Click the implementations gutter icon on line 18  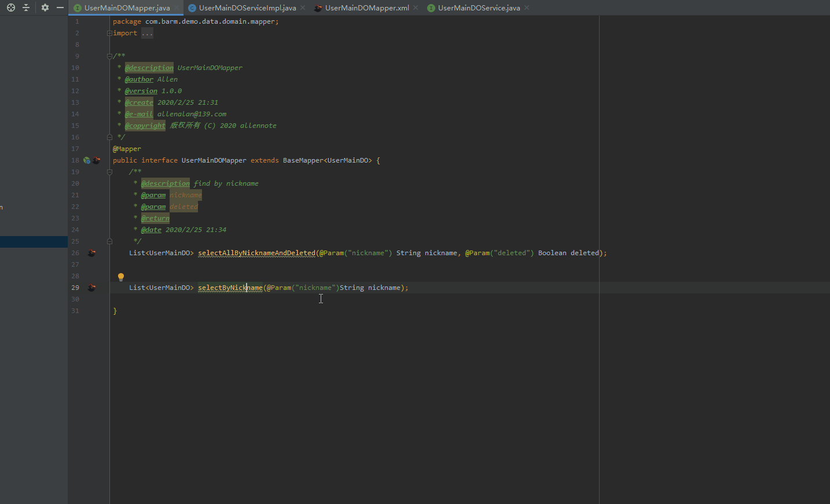coord(87,160)
